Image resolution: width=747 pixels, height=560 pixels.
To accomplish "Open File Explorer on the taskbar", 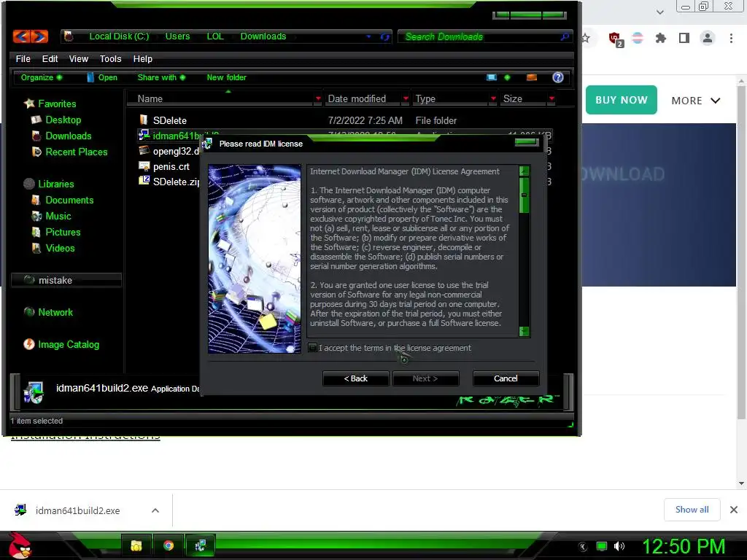I will [x=136, y=545].
